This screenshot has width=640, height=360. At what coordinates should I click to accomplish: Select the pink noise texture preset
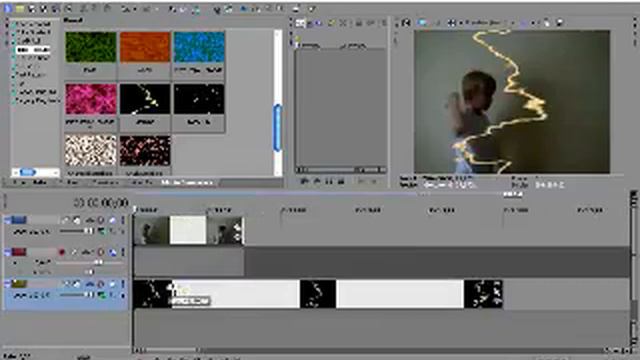[91, 99]
